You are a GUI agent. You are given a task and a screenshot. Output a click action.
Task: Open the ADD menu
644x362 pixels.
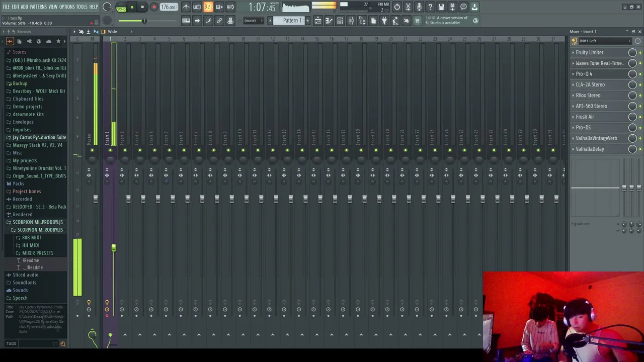(x=25, y=7)
